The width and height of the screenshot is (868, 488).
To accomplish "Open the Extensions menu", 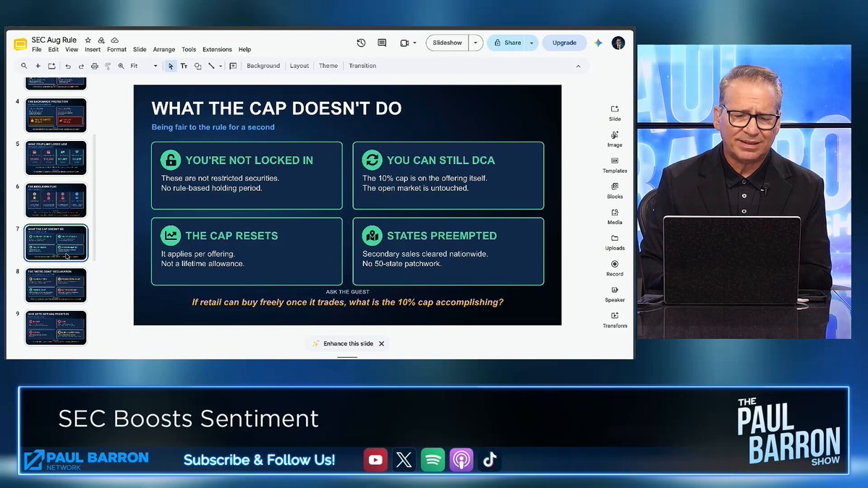I will 217,50.
